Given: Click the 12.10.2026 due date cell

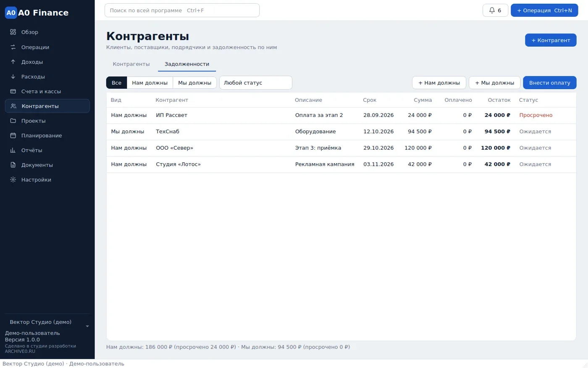Looking at the screenshot, I should [x=378, y=132].
